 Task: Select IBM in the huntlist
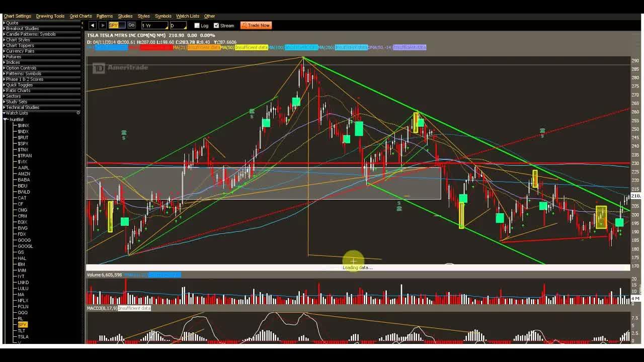point(21,264)
